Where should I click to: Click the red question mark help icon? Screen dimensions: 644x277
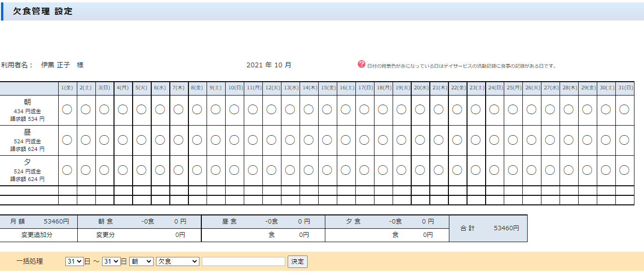[362, 64]
